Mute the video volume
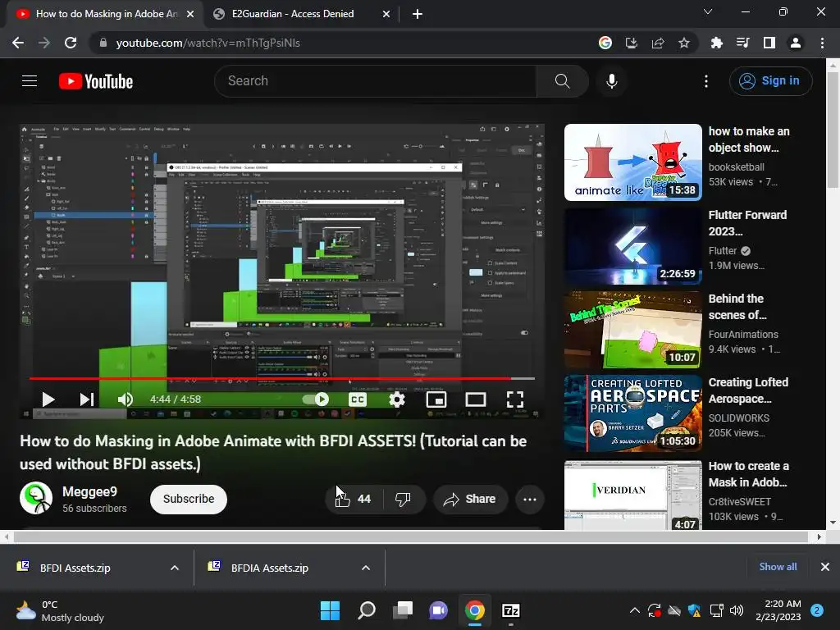The image size is (840, 630). coord(125,399)
